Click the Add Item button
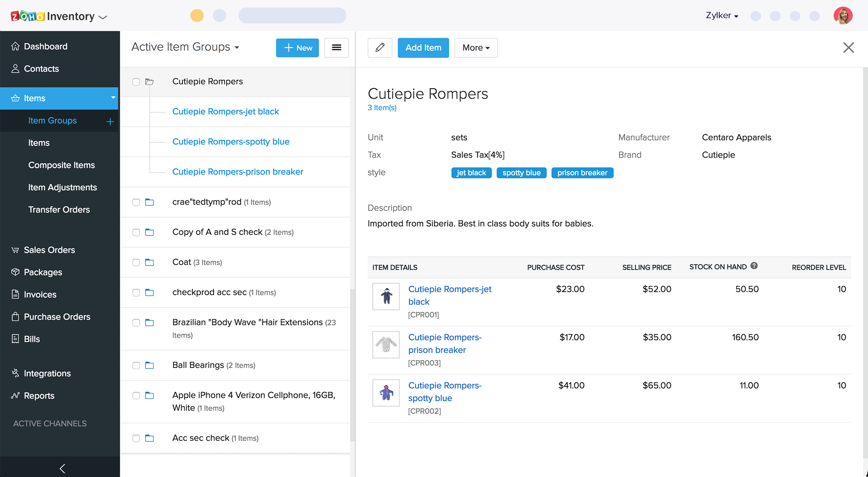Viewport: 868px width, 477px height. pyautogui.click(x=423, y=47)
